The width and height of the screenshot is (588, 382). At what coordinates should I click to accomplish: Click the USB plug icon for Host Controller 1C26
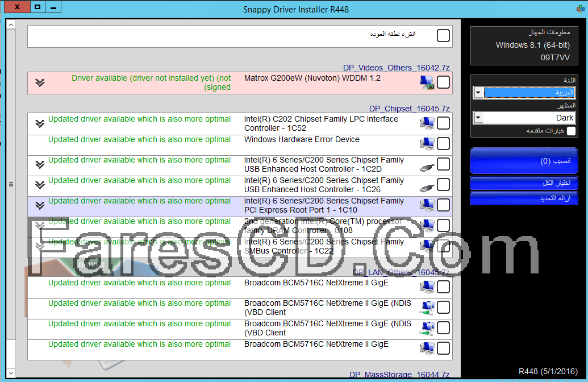427,187
